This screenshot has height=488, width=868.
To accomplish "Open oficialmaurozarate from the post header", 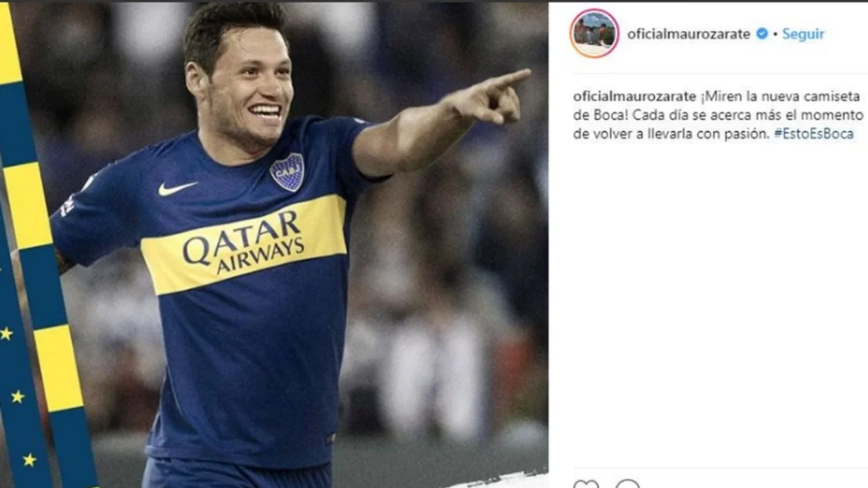I will (688, 34).
